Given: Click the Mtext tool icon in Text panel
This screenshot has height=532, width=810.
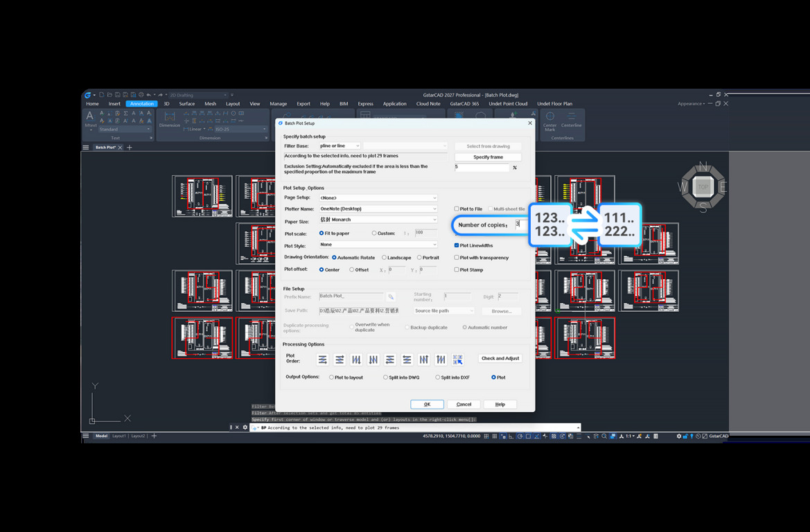Looking at the screenshot, I should (90, 119).
